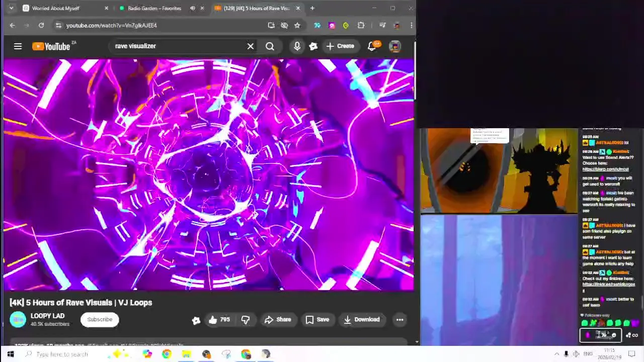Dislike the video
The image size is (644, 362).
coord(246,320)
